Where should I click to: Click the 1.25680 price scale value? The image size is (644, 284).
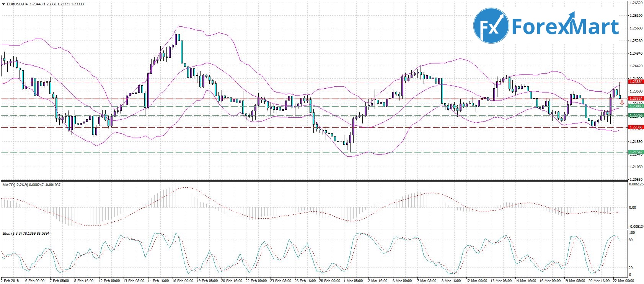pos(636,28)
